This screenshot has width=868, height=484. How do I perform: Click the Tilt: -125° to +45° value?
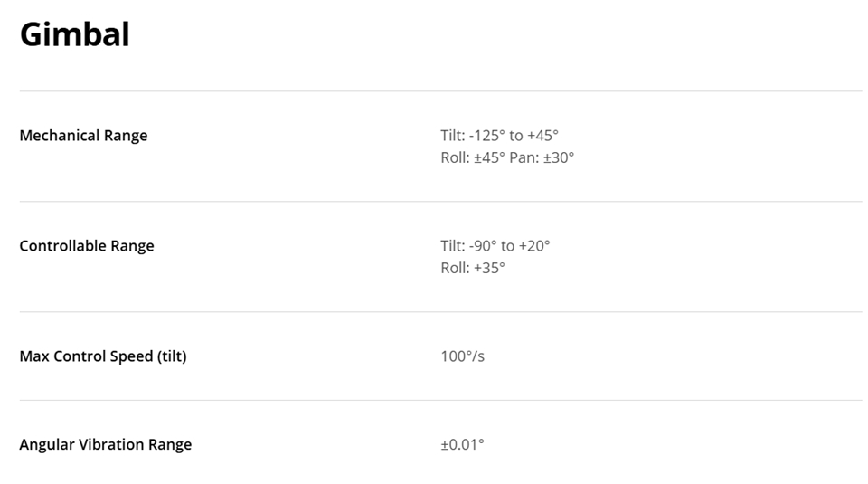[x=499, y=136]
